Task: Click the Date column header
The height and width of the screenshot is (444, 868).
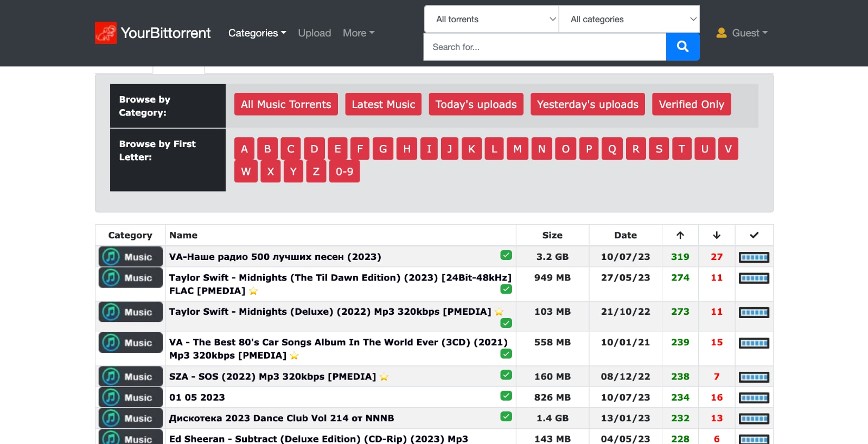Action: click(626, 235)
